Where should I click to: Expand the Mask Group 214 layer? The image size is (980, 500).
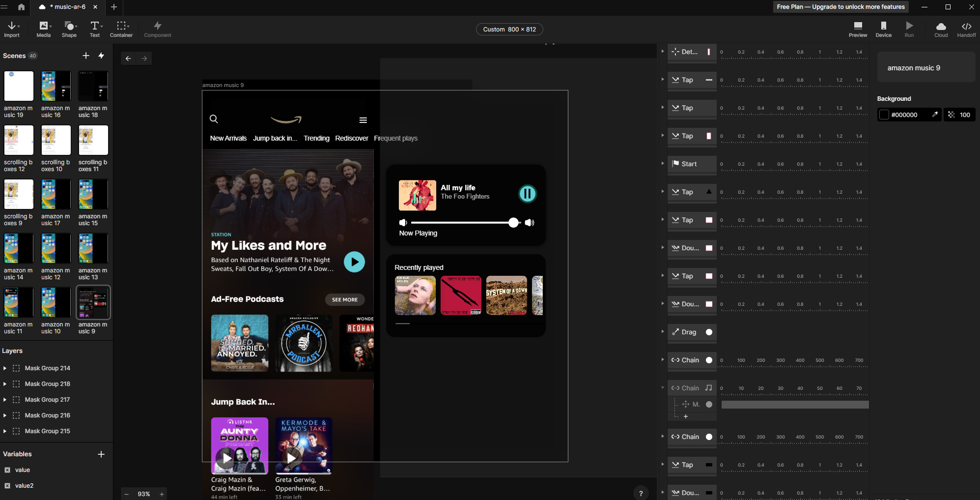pos(5,368)
